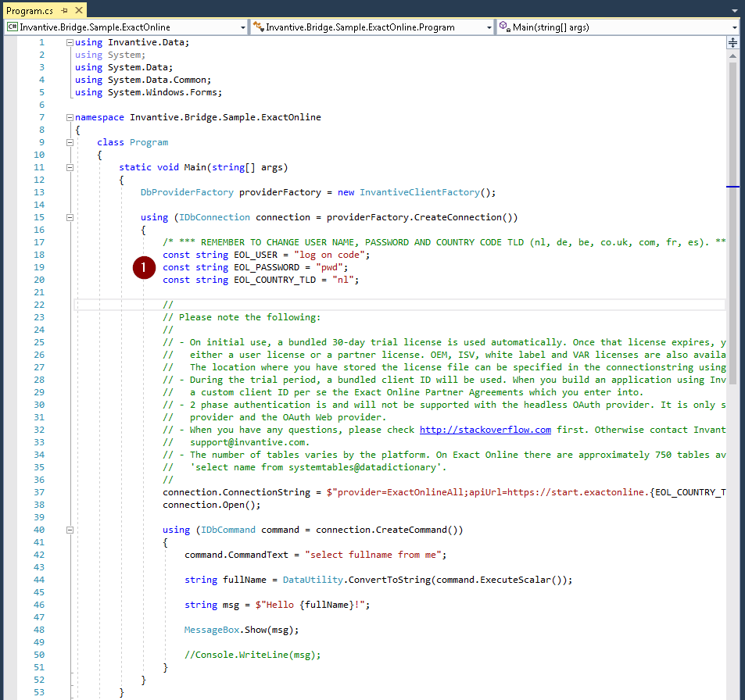Click the grayed 'using System;' on line 2
The image size is (745, 700).
pos(110,55)
